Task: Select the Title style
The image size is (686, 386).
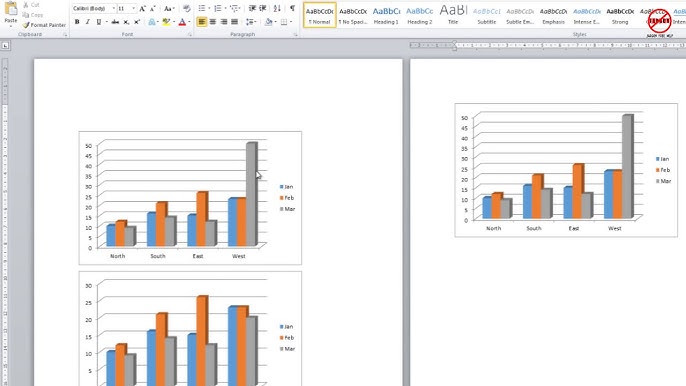Action: coord(453,15)
